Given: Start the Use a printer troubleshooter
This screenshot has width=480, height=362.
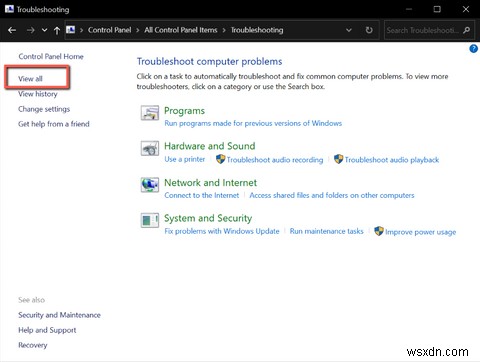Looking at the screenshot, I should (185, 159).
